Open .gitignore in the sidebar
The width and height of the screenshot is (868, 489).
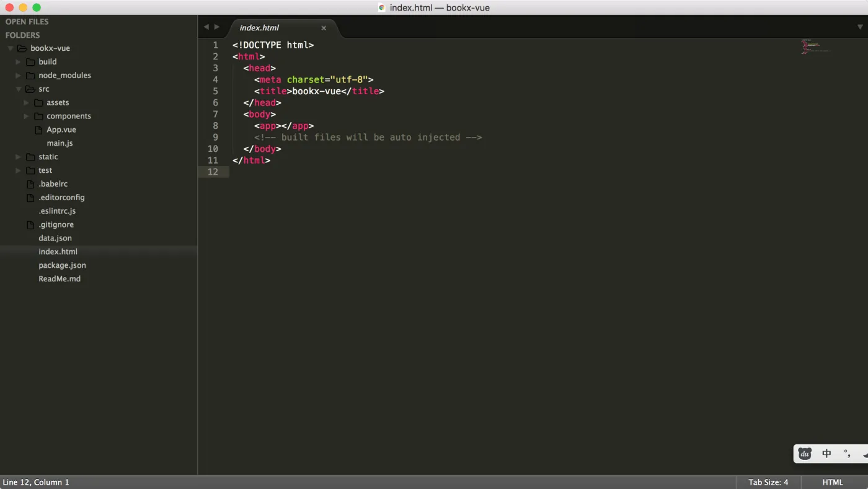point(56,225)
